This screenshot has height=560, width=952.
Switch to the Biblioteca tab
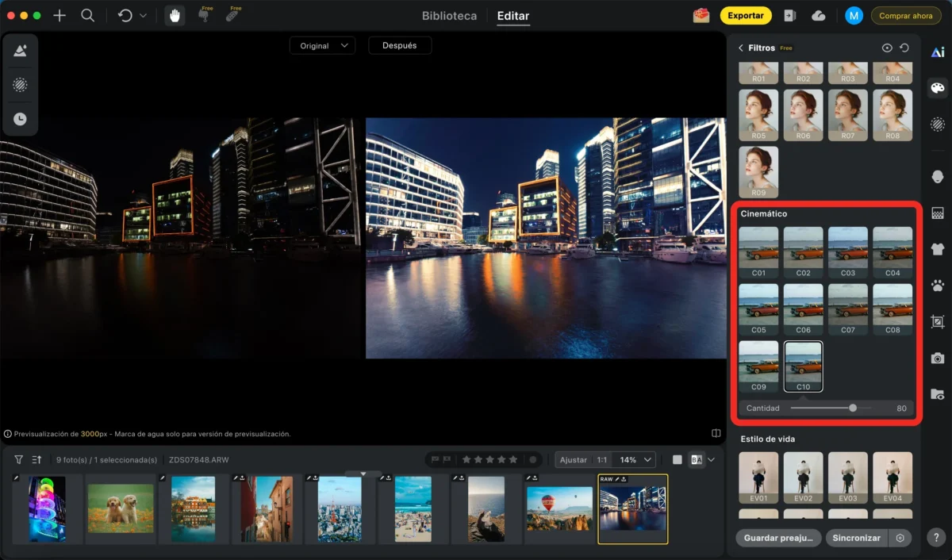coord(449,16)
